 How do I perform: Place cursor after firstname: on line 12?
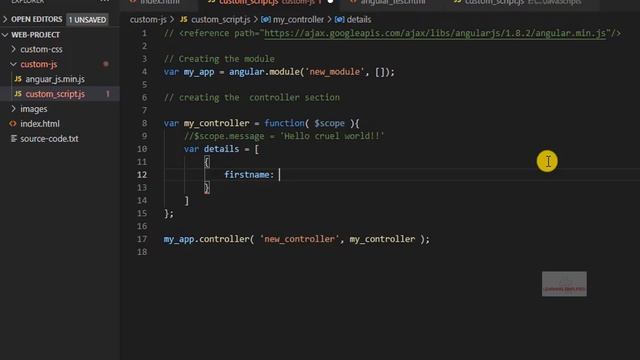(x=280, y=175)
